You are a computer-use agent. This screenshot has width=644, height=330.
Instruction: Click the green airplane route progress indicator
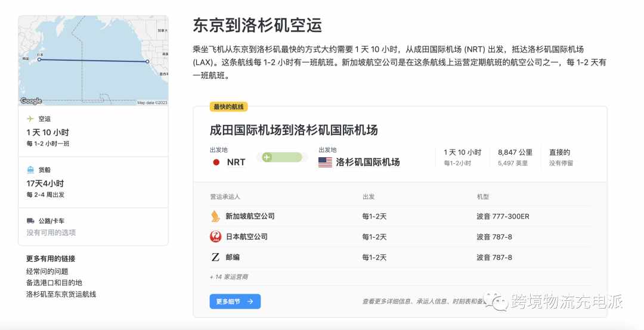tap(282, 157)
